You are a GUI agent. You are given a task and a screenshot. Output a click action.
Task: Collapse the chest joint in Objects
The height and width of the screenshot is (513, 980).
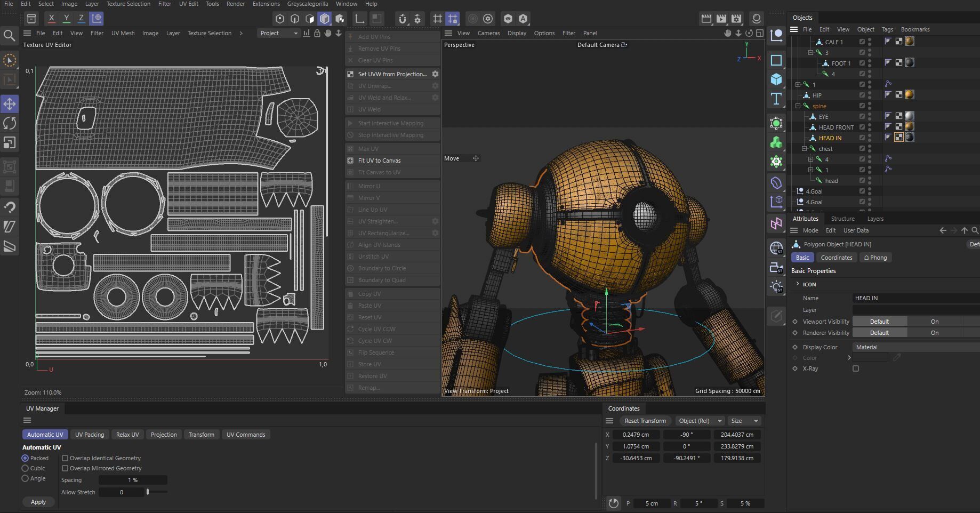coord(805,148)
